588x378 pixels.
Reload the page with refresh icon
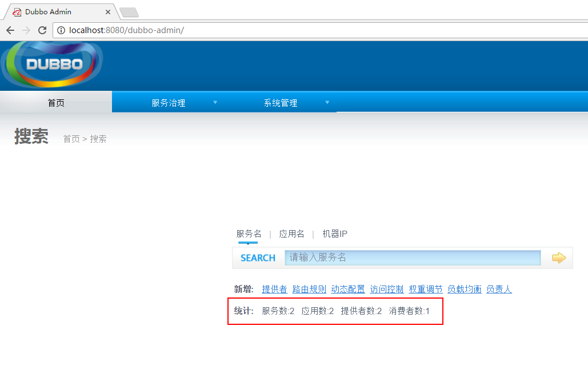42,30
